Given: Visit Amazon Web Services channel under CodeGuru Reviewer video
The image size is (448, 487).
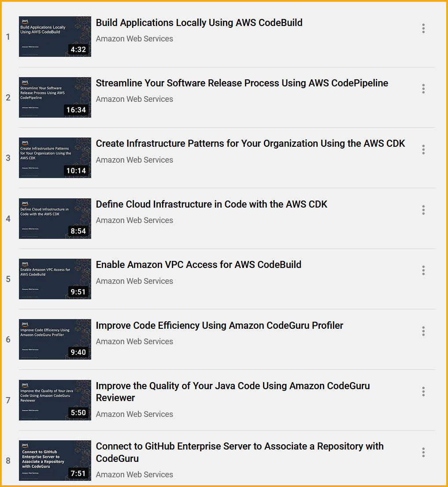Looking at the screenshot, I should coord(134,414).
